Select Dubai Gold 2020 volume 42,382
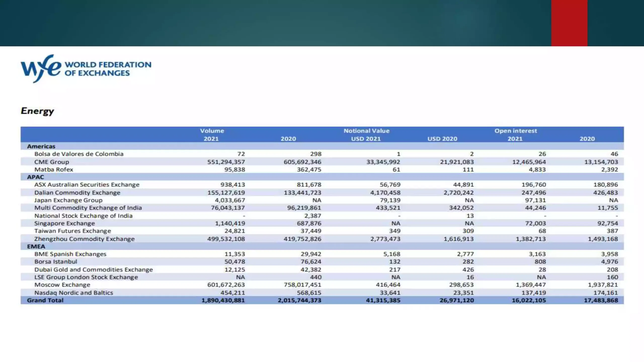This screenshot has height=362, width=644. click(x=311, y=269)
